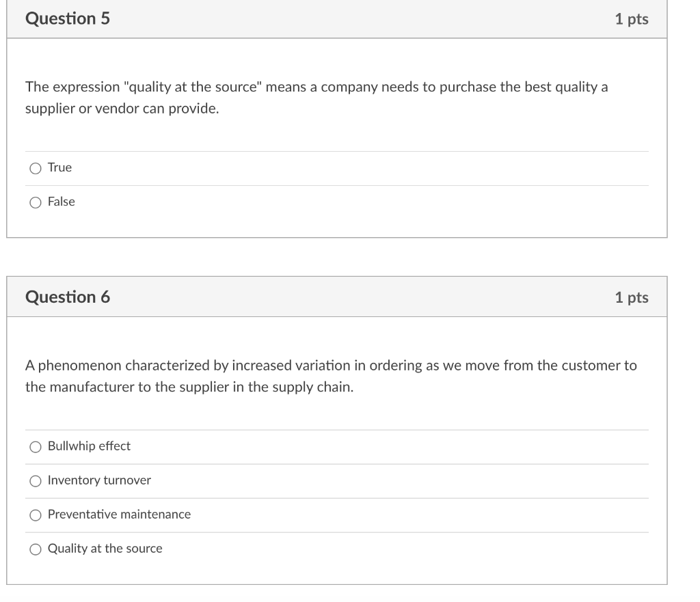The image size is (700, 602).
Task: Click the divider line above True option
Action: 336,151
